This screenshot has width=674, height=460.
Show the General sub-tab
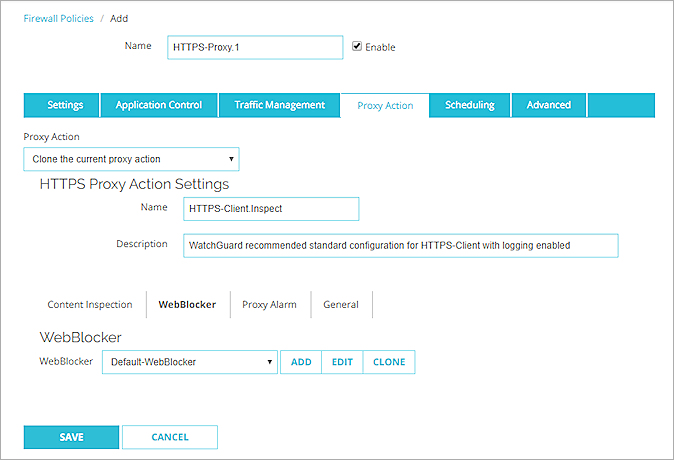[341, 305]
